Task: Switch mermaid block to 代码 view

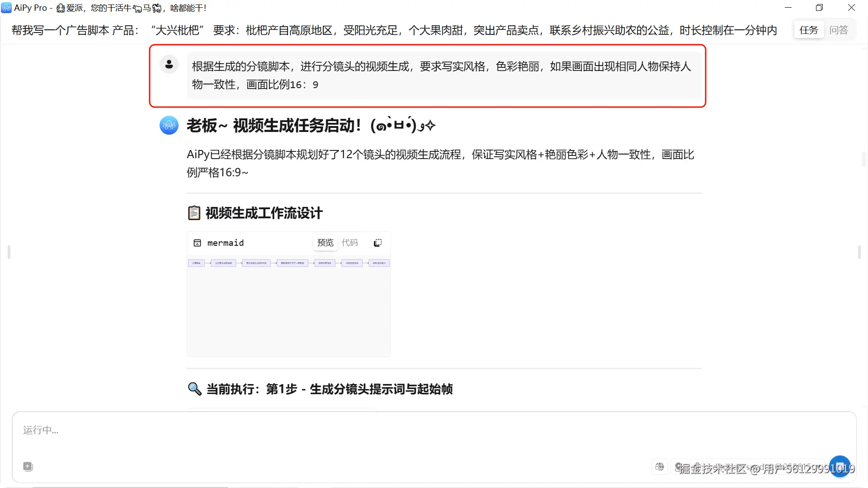Action: coord(349,243)
